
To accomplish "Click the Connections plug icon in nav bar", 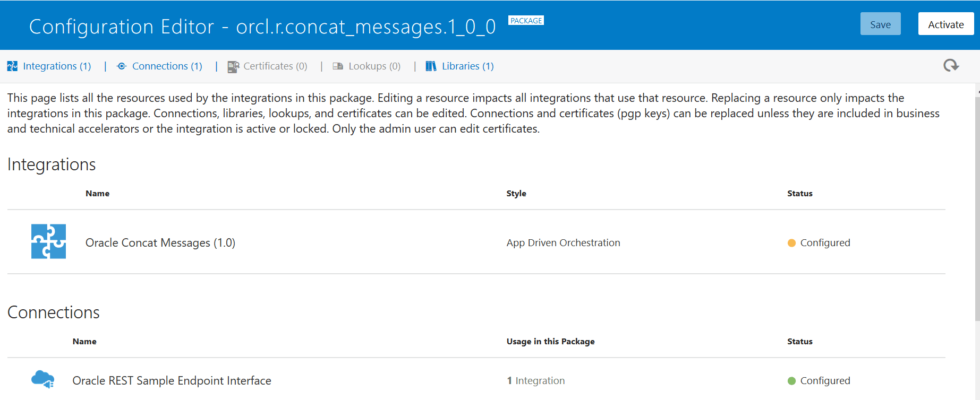I will 122,66.
